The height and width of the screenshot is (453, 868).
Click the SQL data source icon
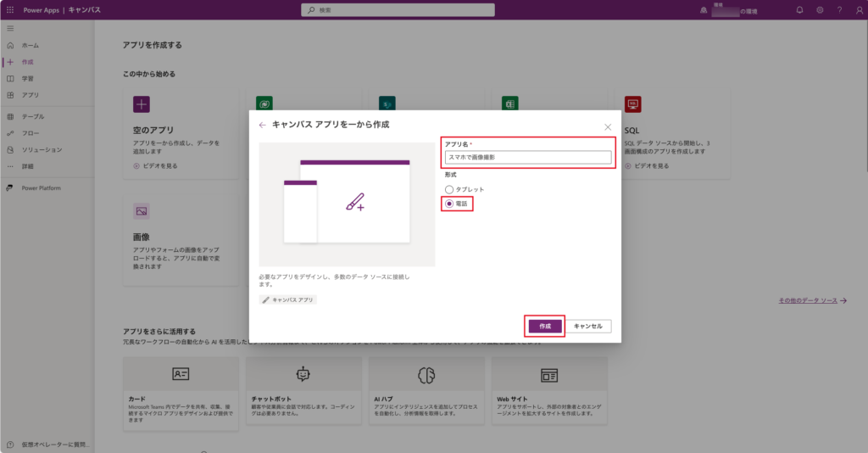(x=632, y=104)
